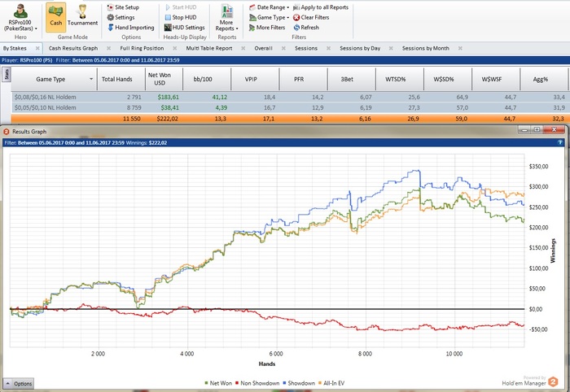This screenshot has height=392, width=570.
Task: Sort by 3Bet column
Action: click(351, 79)
